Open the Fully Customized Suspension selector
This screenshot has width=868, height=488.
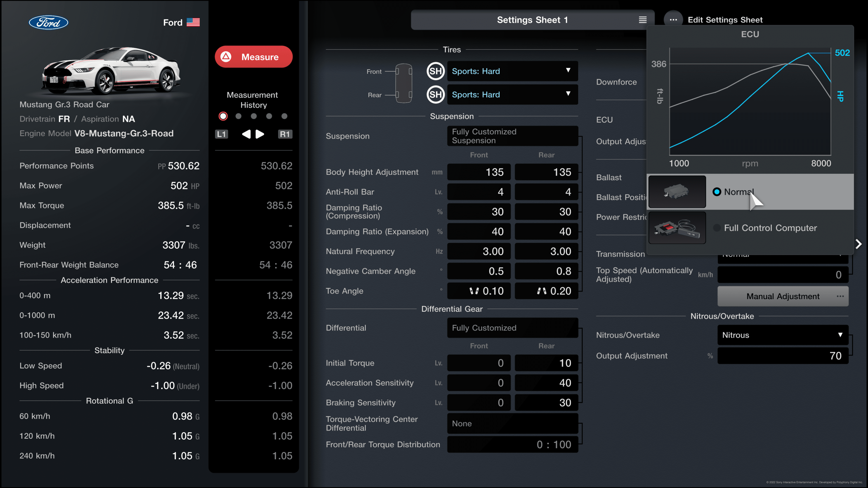pos(512,136)
